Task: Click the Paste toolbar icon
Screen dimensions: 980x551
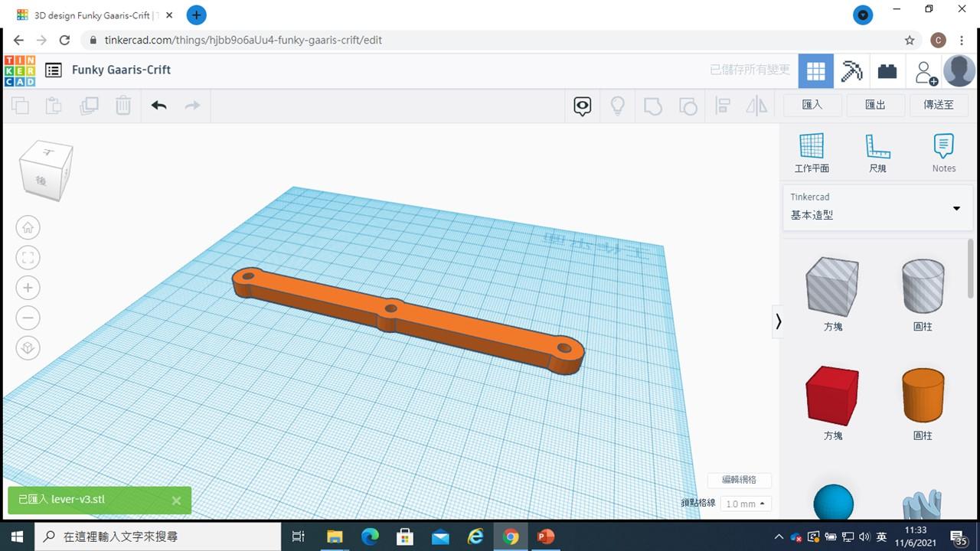Action: [54, 106]
